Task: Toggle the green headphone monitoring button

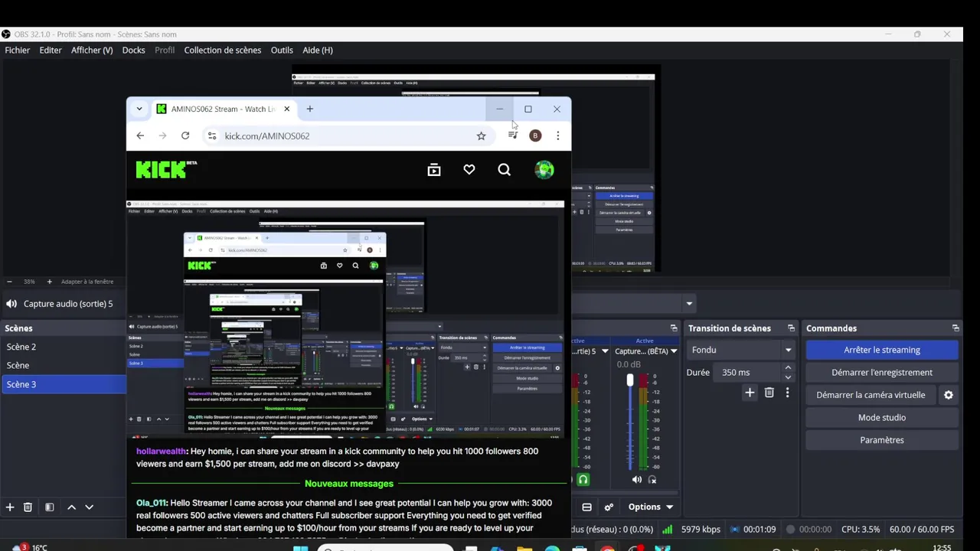Action: [583, 480]
